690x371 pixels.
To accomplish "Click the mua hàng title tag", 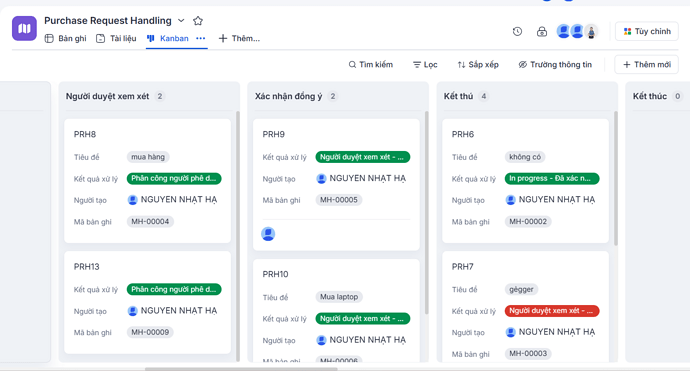I will click(148, 157).
